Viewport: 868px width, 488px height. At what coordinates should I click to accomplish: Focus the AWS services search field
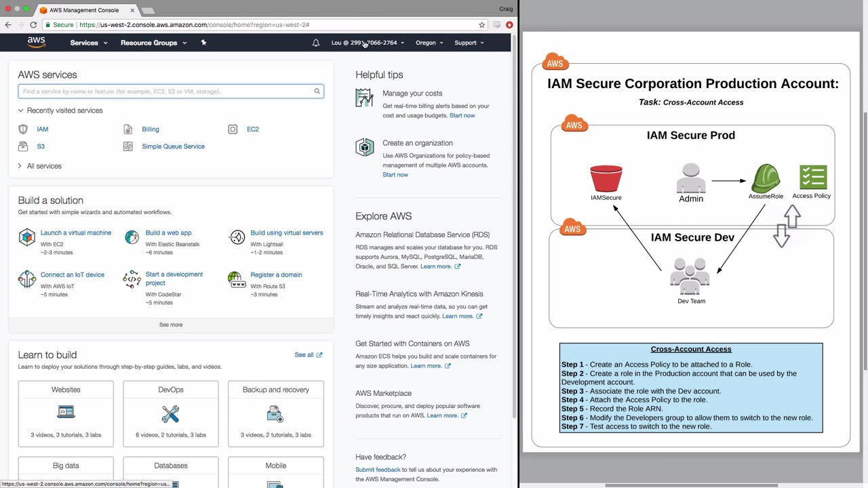[x=171, y=91]
